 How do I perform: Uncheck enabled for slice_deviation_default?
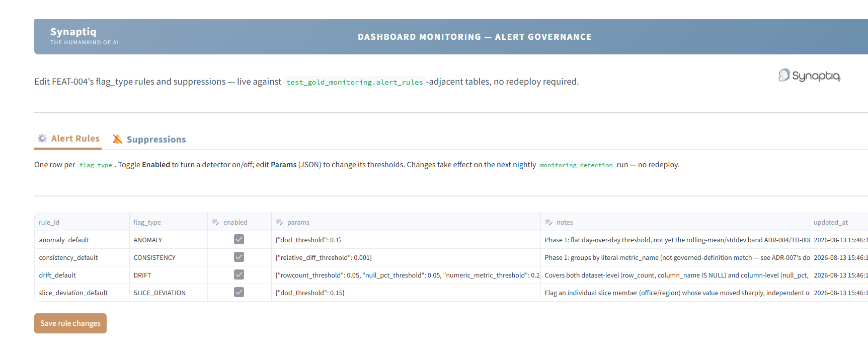click(x=239, y=293)
